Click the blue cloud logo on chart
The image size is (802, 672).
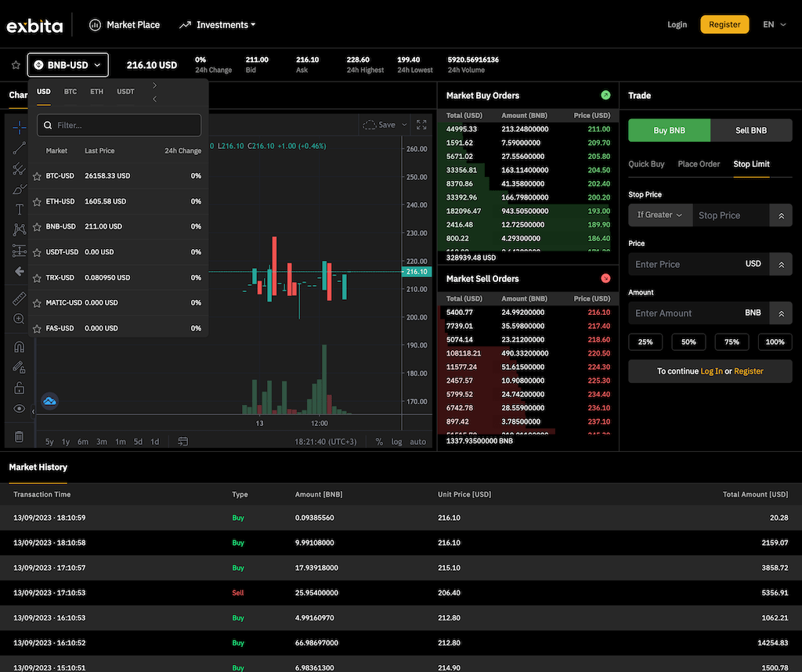pos(49,402)
